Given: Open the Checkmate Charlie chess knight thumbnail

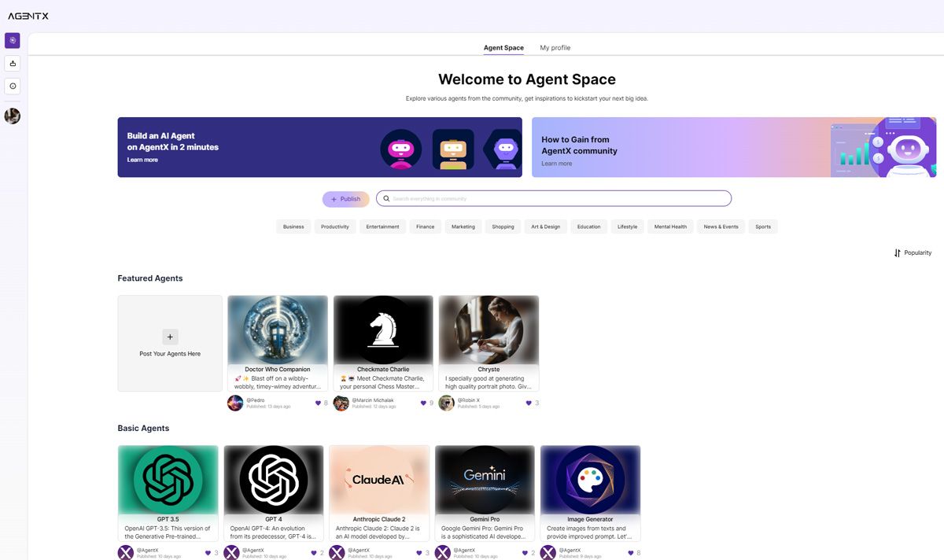Looking at the screenshot, I should 383,330.
